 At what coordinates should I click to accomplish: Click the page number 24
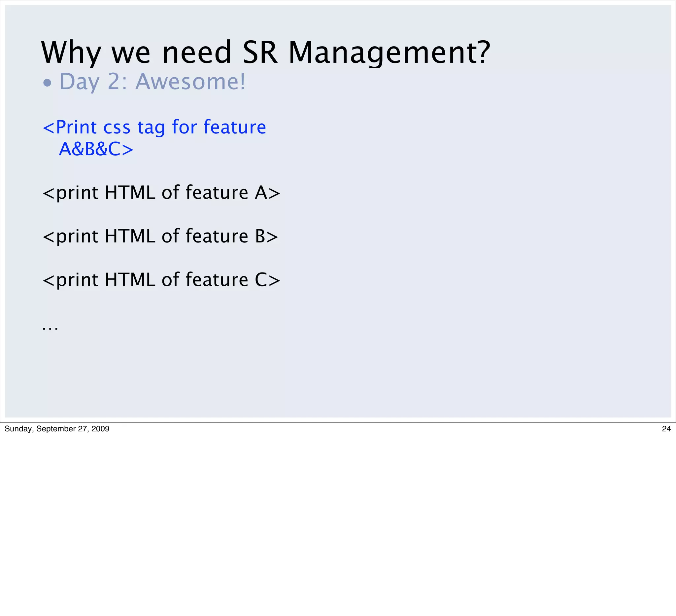(x=666, y=429)
